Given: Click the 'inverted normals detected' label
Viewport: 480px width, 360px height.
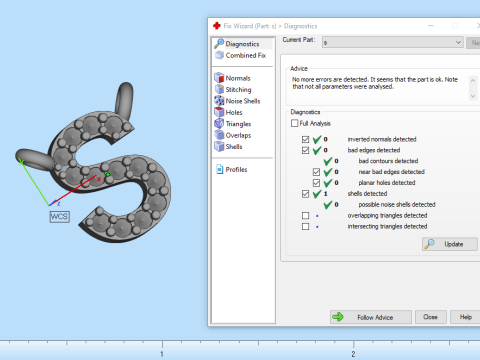Looking at the screenshot, I should 382,139.
